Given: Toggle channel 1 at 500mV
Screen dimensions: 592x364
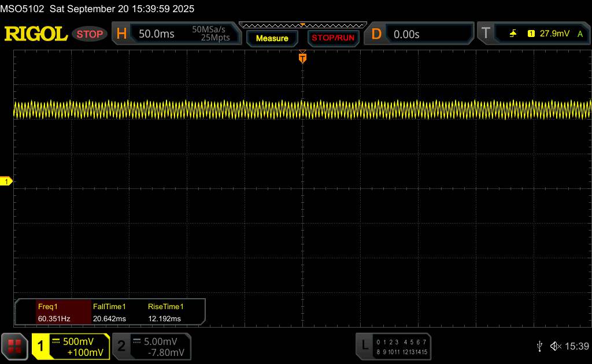Looking at the screenshot, I should point(71,346).
